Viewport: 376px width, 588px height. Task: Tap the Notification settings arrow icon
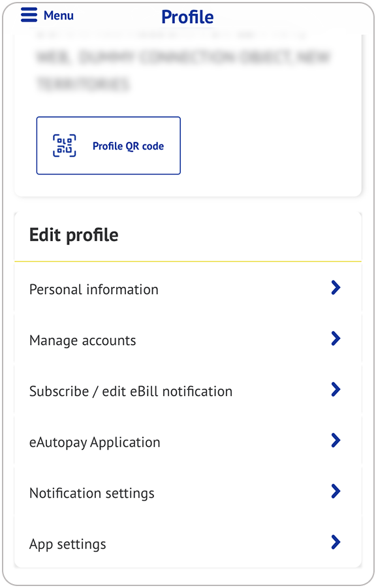[336, 491]
